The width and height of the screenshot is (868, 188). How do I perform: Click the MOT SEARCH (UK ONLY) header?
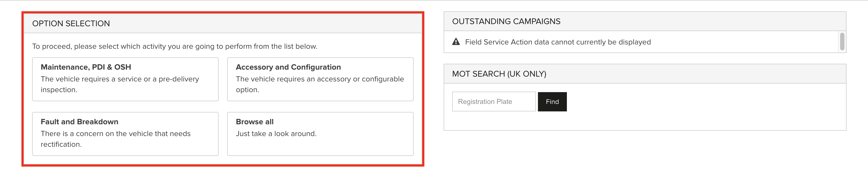point(645,74)
